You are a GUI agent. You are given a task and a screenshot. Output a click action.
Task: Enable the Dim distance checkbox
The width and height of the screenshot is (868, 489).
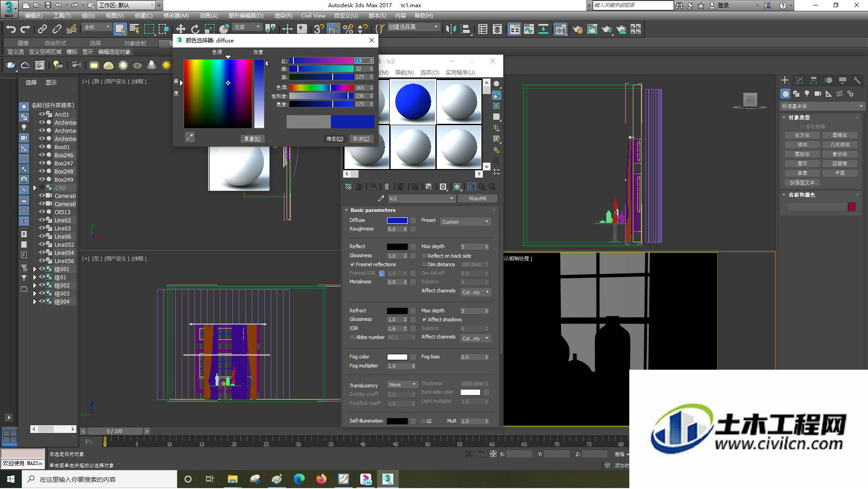(x=425, y=264)
